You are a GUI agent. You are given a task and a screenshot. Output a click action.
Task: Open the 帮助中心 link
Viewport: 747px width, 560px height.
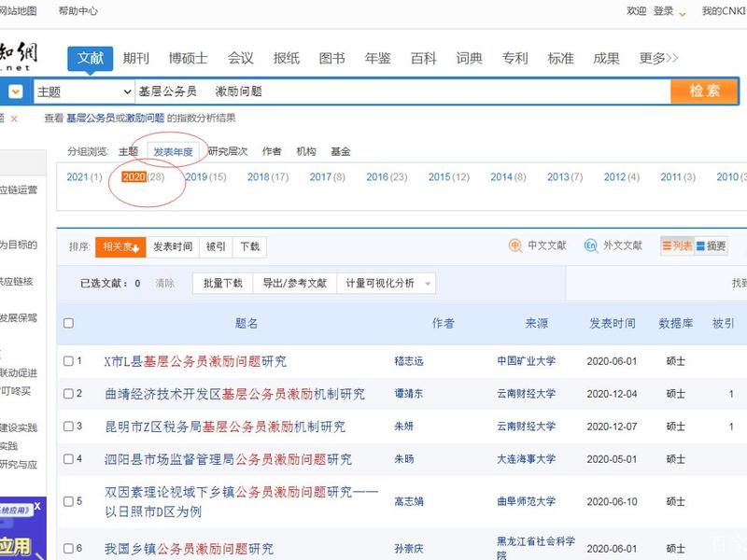pos(78,10)
